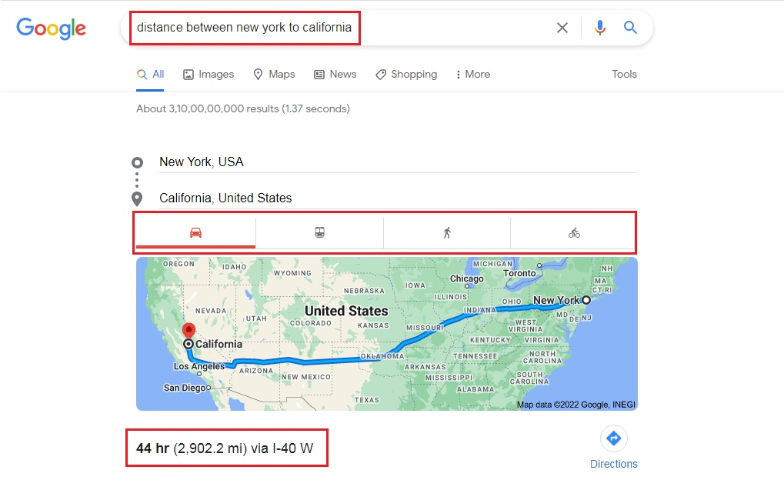The width and height of the screenshot is (784, 480).
Task: Switch to the Images tab
Action: pyautogui.click(x=208, y=74)
